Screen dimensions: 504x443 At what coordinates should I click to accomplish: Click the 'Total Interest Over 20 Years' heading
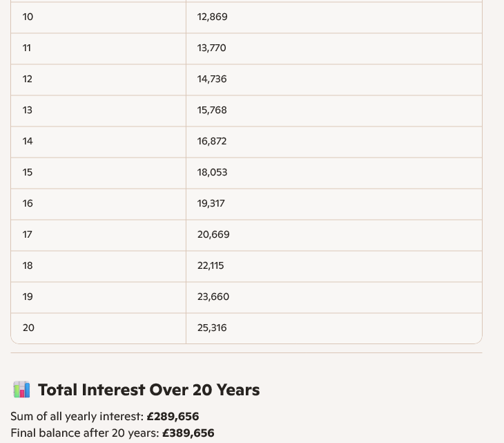pyautogui.click(x=148, y=390)
